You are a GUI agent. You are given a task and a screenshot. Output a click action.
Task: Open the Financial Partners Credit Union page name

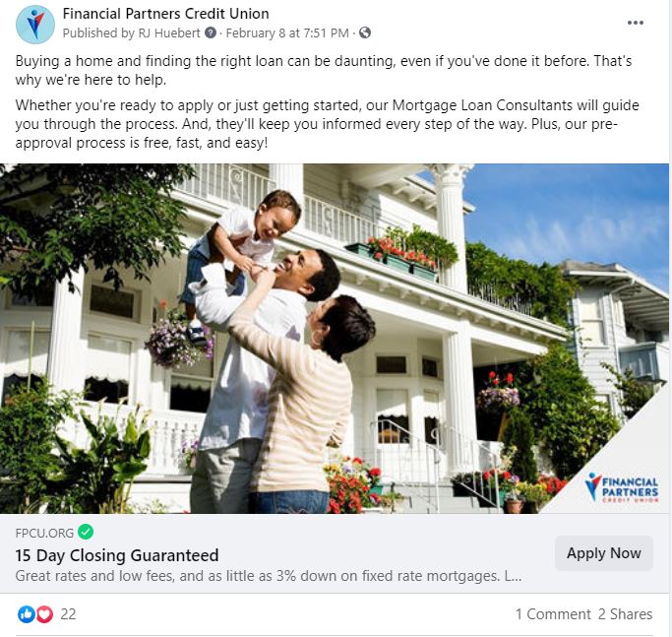(x=166, y=14)
